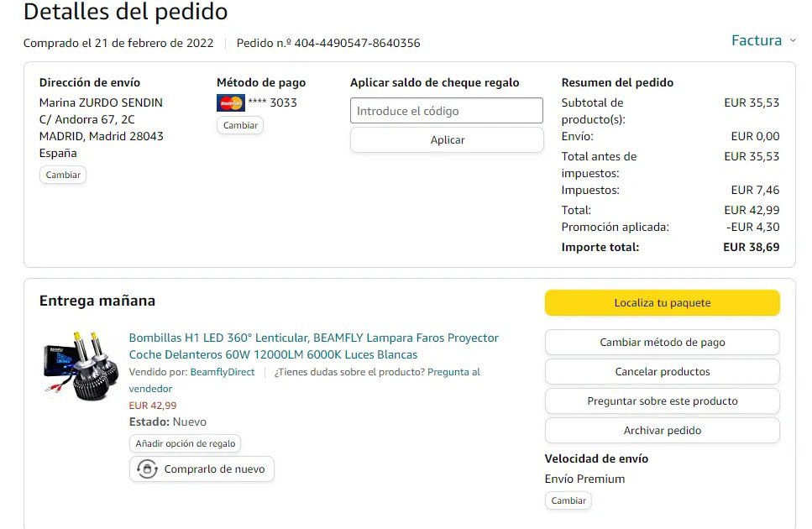Change shipping speed under Envío Premium
Image resolution: width=812 pixels, height=529 pixels.
[568, 500]
